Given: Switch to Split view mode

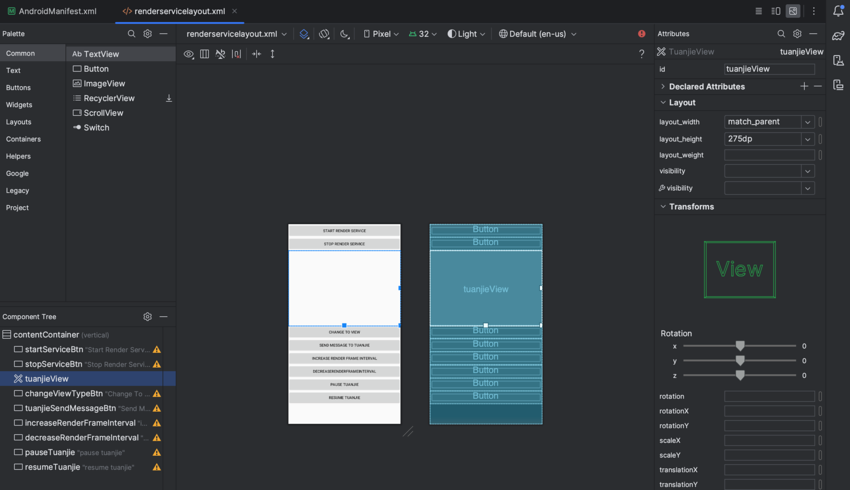Looking at the screenshot, I should pos(776,11).
